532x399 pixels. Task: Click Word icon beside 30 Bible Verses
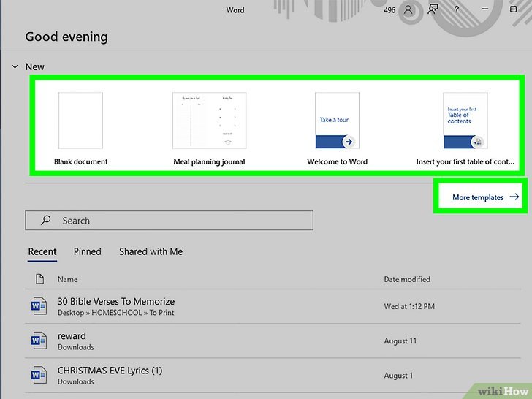[39, 306]
